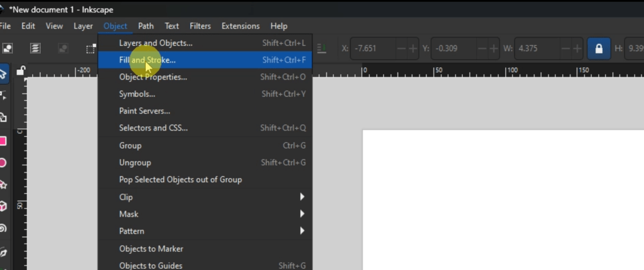Open Fill and Stroke from Object menu

click(147, 60)
